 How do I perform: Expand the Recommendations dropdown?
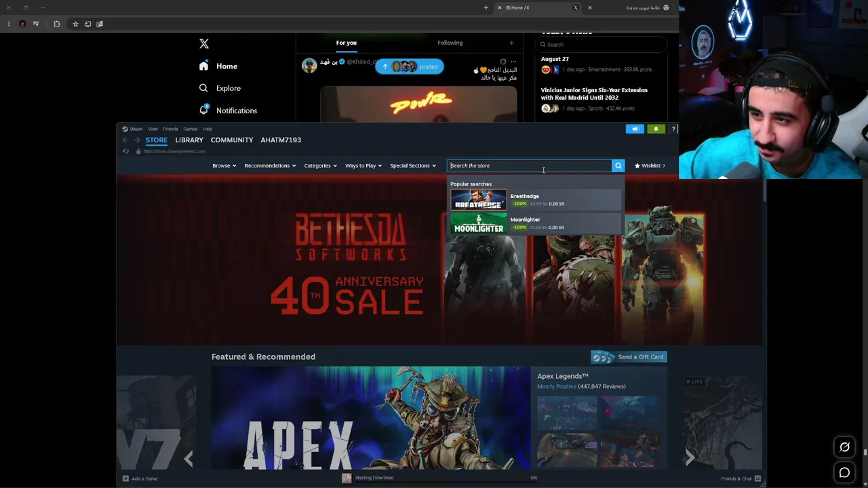270,165
